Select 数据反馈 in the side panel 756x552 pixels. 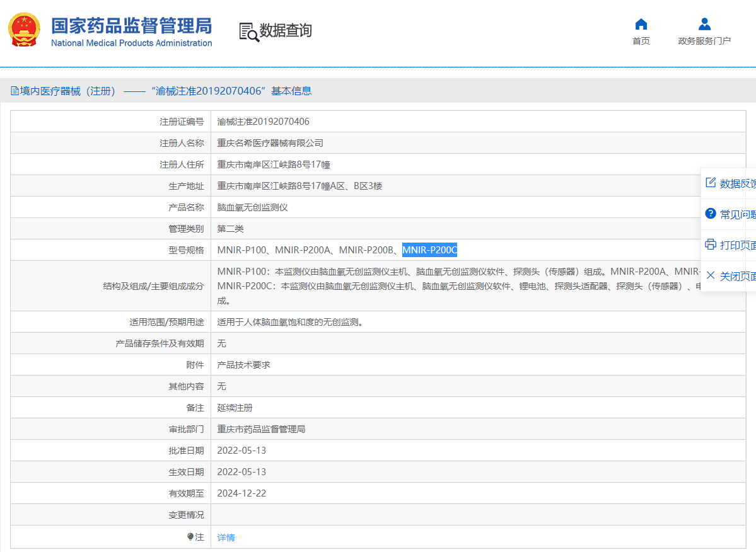tap(738, 183)
